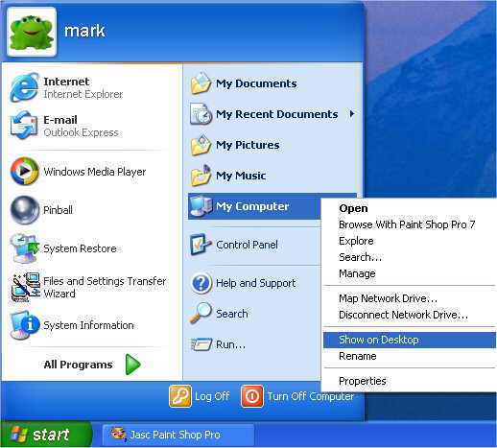Screen dimensions: 497x448
Task: Click the Search magnifier icon
Action: [201, 314]
